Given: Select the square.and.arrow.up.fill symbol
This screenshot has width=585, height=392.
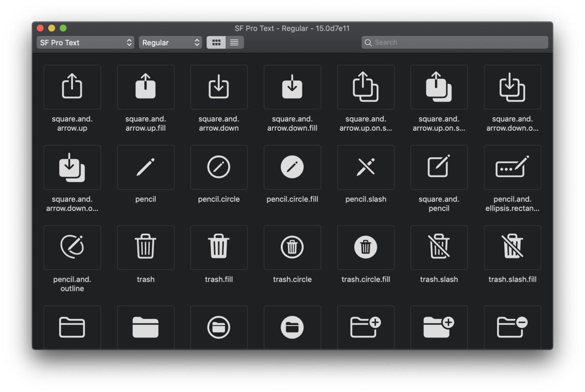Looking at the screenshot, I should tap(146, 87).
